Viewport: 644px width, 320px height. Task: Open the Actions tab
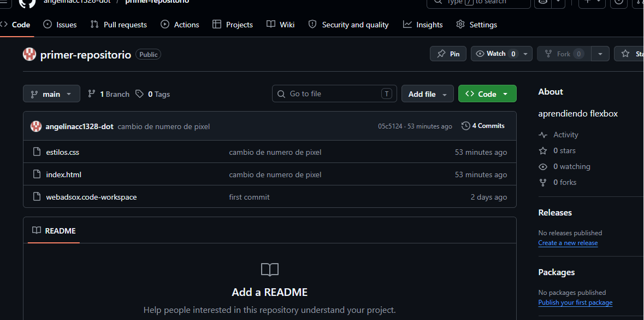pos(180,25)
